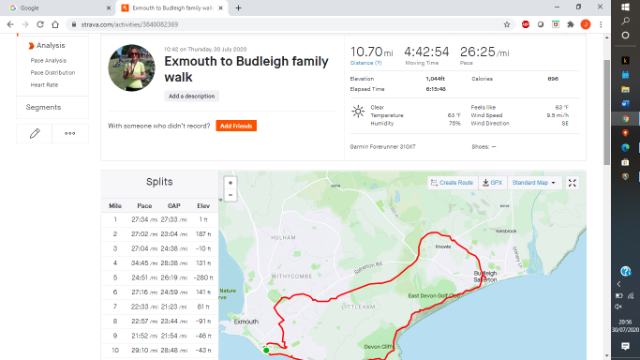Open Chrome three-dot menu

point(601,24)
